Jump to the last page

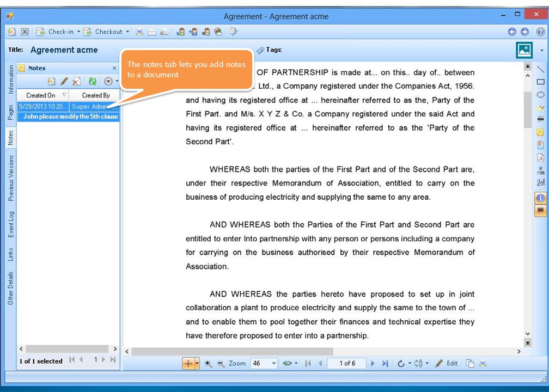[x=385, y=364]
